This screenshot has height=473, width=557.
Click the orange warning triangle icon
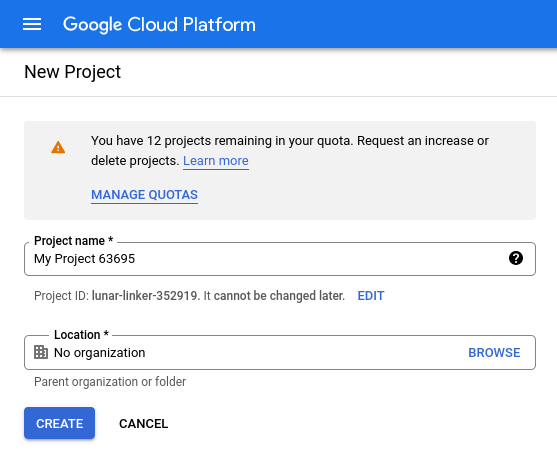(58, 147)
